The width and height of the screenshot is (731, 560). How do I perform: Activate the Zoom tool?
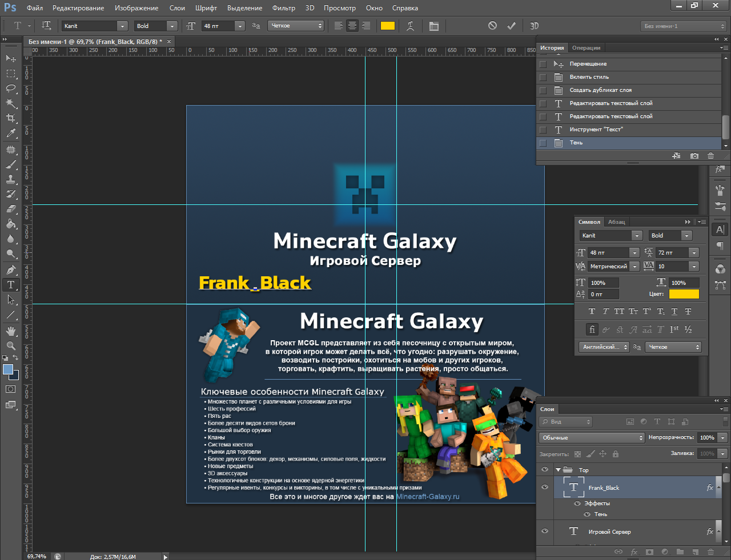point(10,346)
